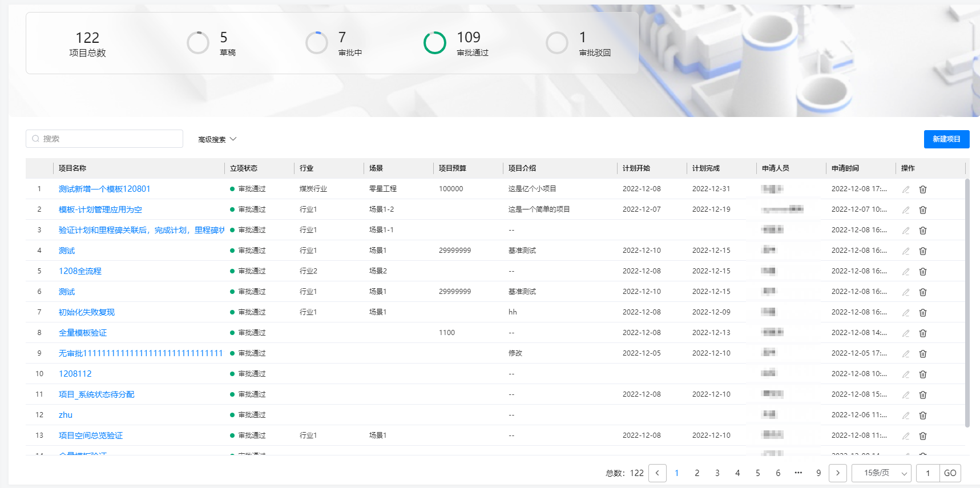Filter by 审批中 status count circle
Viewport: 980px width, 488px height.
point(317,43)
